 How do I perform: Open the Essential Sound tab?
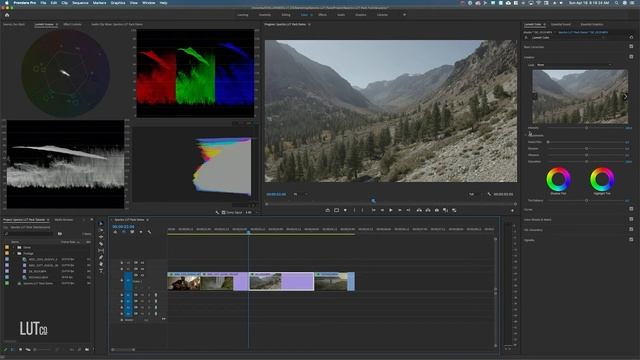tap(561, 24)
